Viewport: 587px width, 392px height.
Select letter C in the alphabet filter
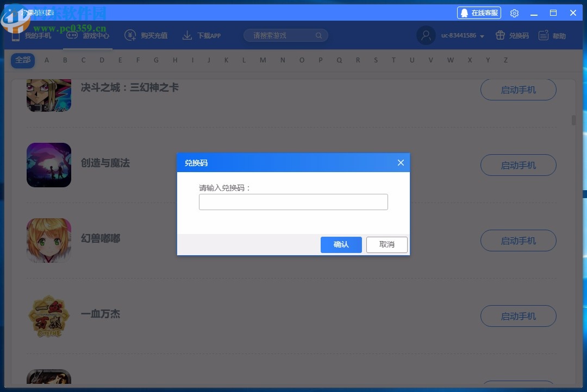click(x=83, y=60)
